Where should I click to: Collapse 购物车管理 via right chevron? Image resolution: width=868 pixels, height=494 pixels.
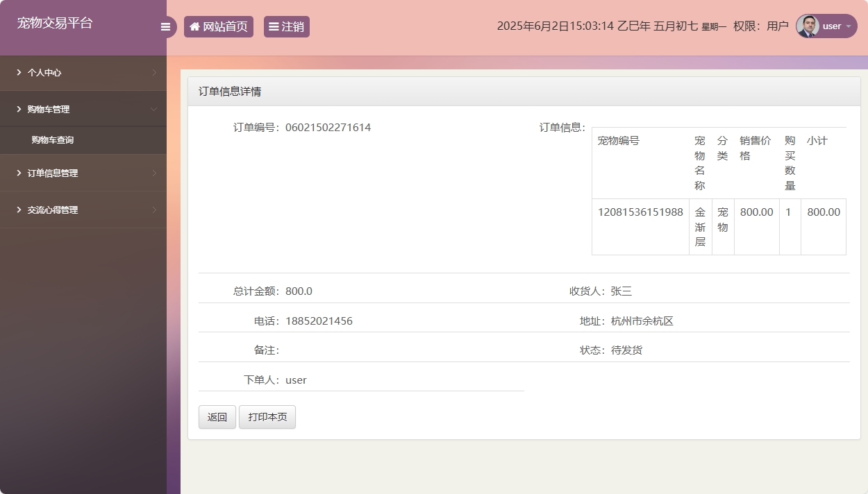point(153,109)
